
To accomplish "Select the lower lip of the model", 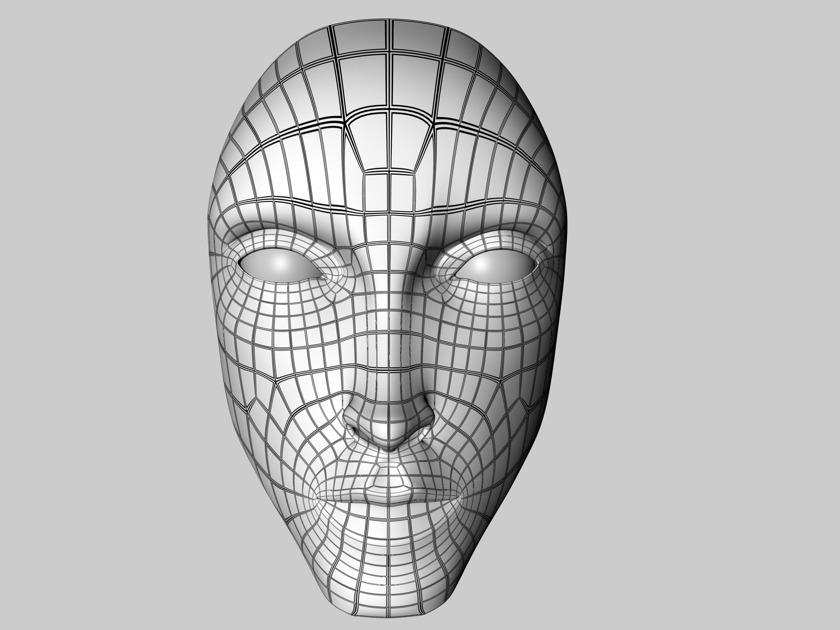I will pyautogui.click(x=388, y=498).
